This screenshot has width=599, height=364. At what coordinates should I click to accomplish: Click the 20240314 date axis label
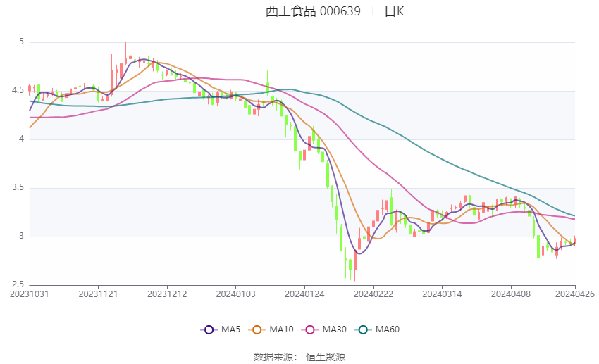(442, 294)
